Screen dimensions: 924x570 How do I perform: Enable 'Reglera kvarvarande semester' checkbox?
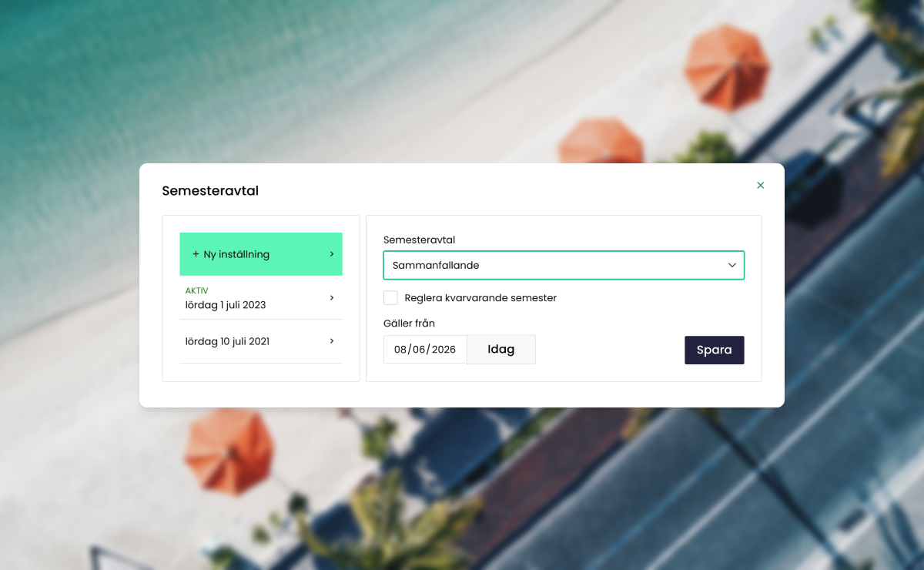point(390,298)
